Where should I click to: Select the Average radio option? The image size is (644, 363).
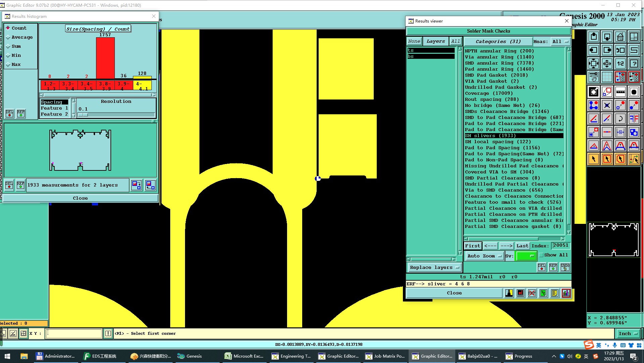pyautogui.click(x=19, y=37)
